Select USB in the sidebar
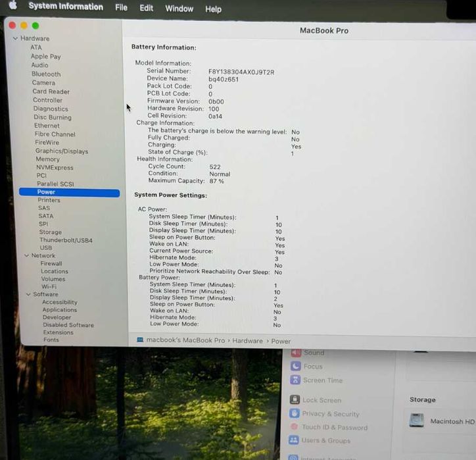 point(46,247)
